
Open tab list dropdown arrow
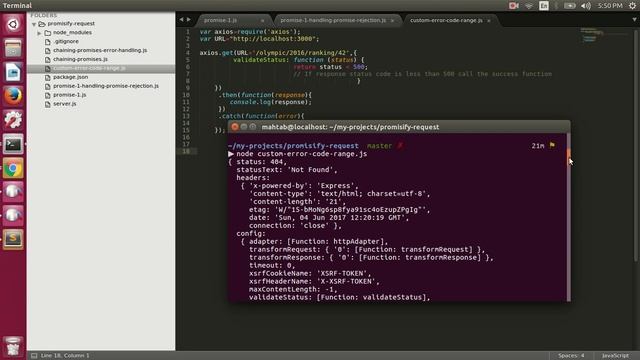(x=634, y=20)
